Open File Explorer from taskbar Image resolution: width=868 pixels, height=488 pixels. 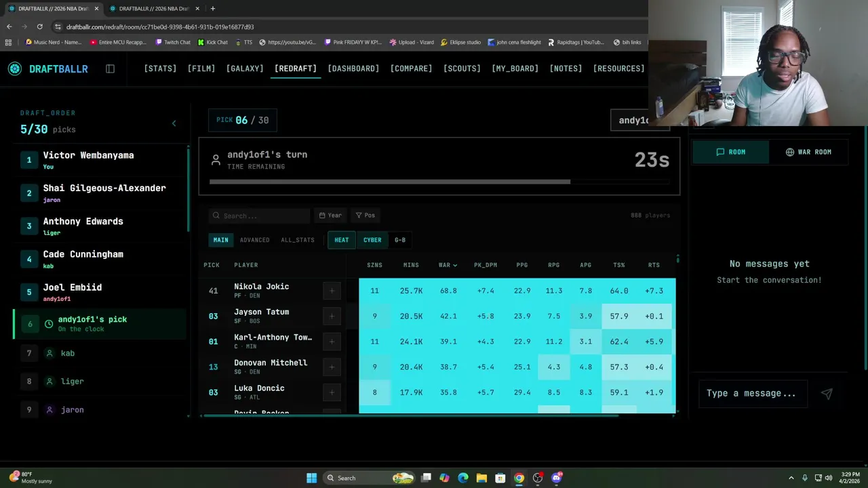pos(481,478)
